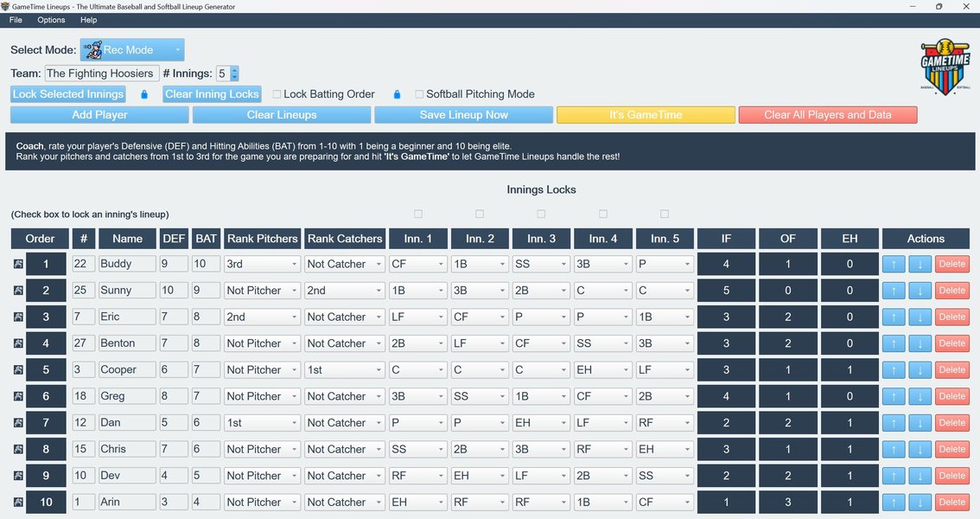Click Buddy's DEF rating field
This screenshot has width=980, height=519.
tap(174, 264)
